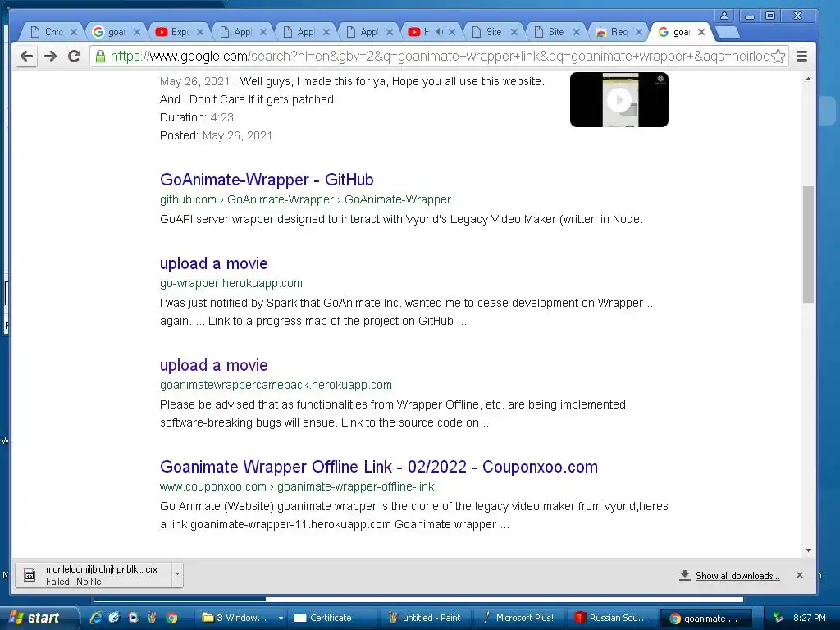Switch to the YouTube 'Exp' tab

pos(179,32)
